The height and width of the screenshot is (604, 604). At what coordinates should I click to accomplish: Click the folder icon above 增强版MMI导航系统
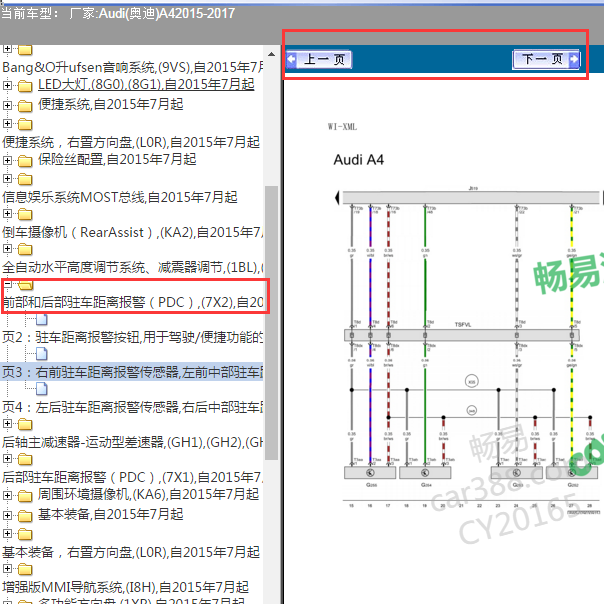click(x=25, y=569)
